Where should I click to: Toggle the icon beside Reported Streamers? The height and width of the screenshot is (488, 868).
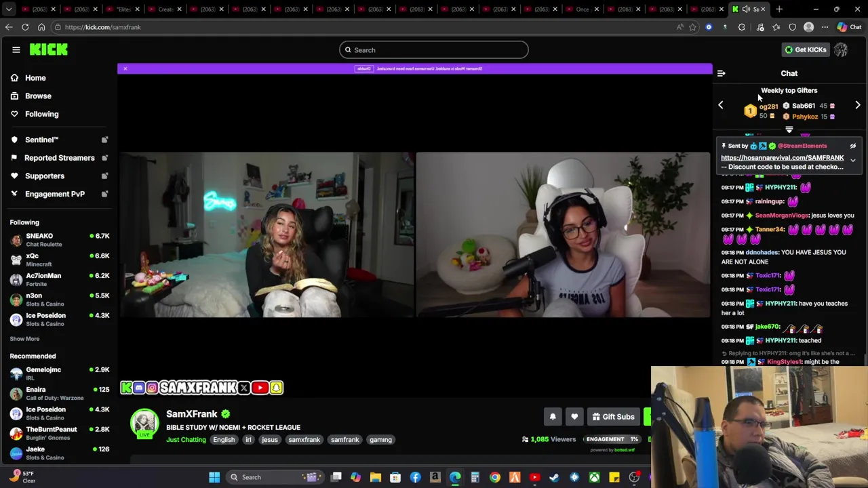(x=104, y=158)
